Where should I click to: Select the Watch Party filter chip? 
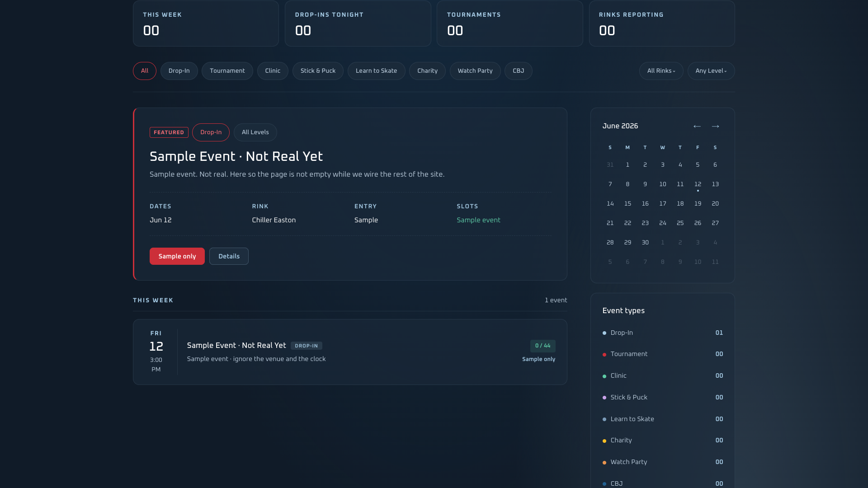(x=475, y=71)
